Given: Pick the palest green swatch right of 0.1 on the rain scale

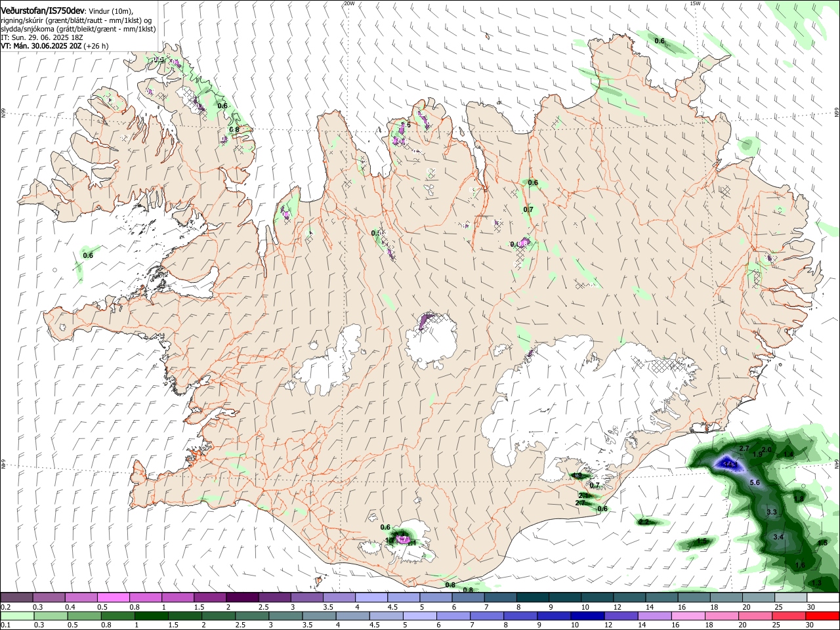Looking at the screenshot, I should [x=16, y=616].
